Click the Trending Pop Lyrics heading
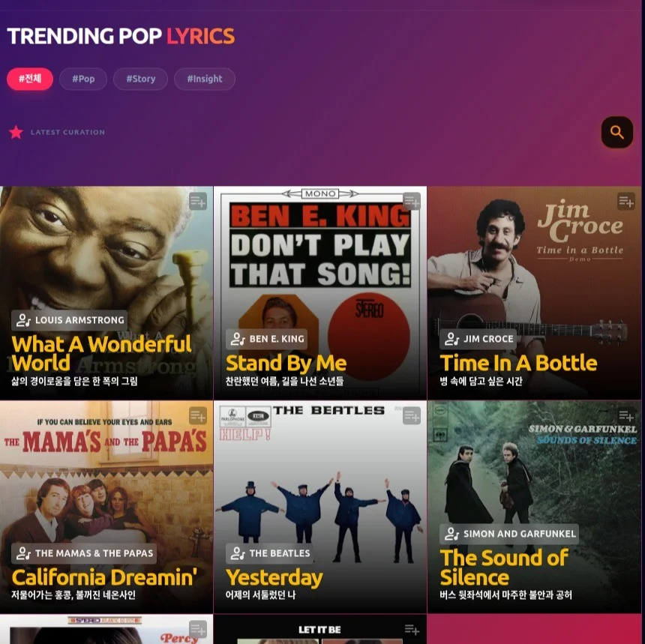Screen dimensions: 645x644 tap(121, 36)
